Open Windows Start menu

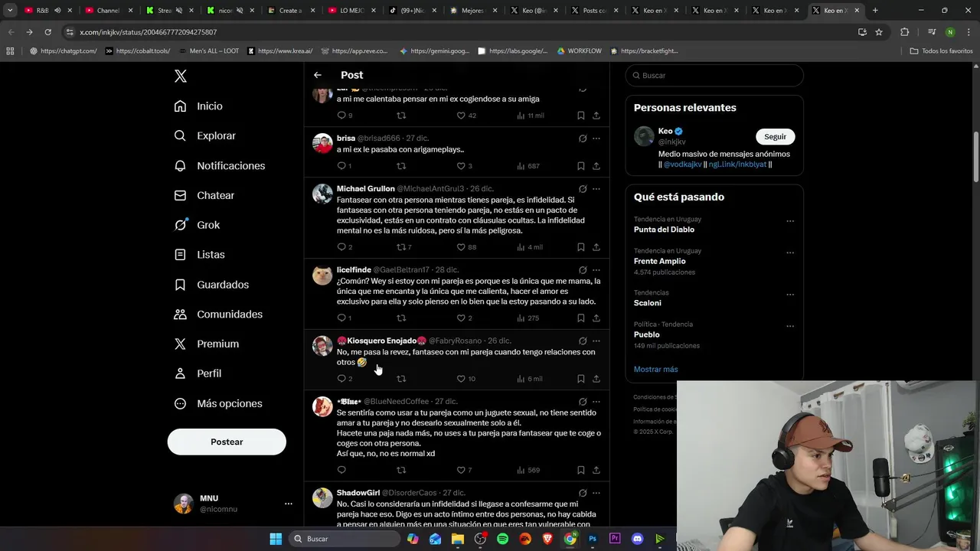click(276, 539)
